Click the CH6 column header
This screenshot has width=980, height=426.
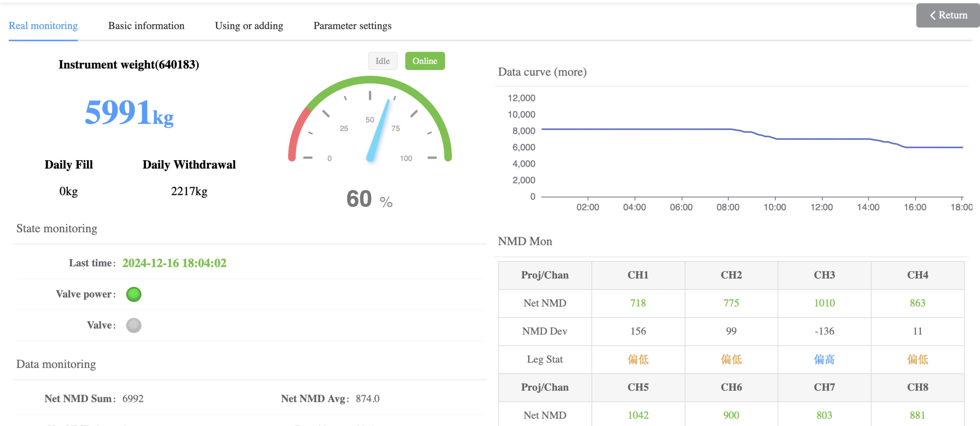pos(731,387)
